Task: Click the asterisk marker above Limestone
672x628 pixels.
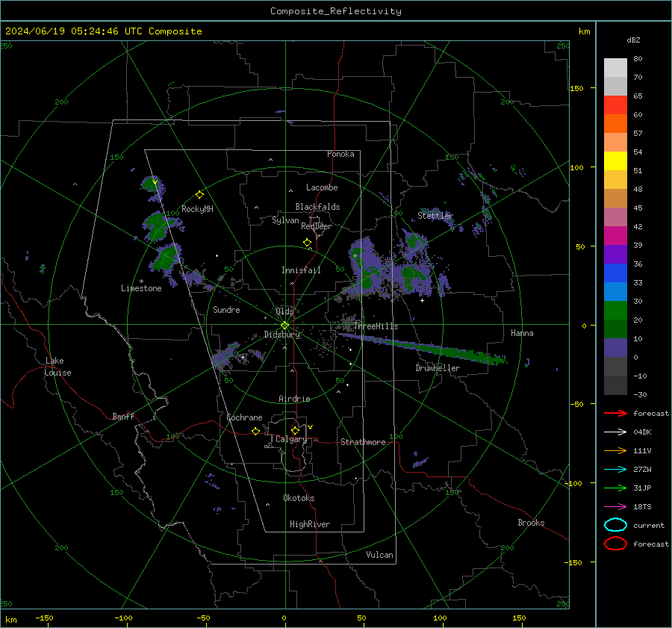Action: (x=141, y=282)
